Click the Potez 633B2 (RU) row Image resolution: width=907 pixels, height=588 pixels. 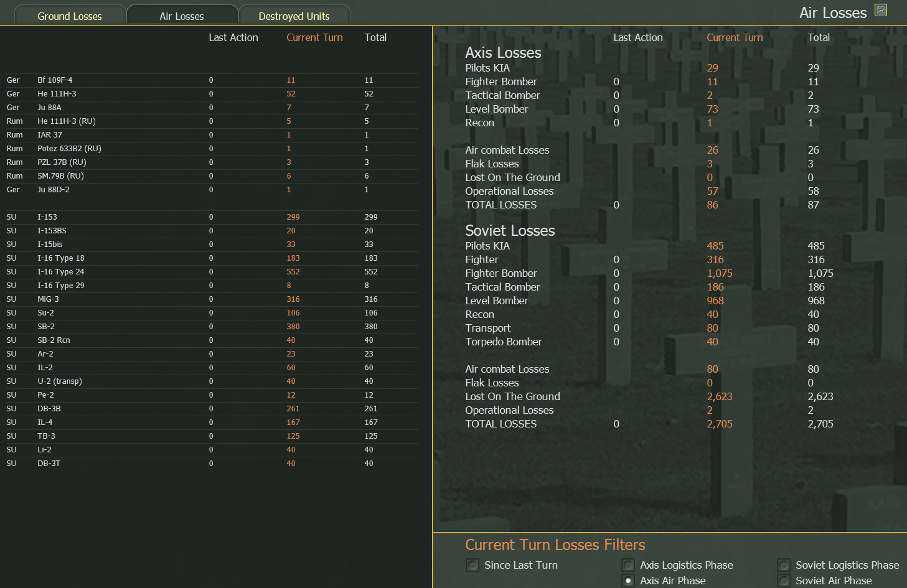[x=212, y=149]
